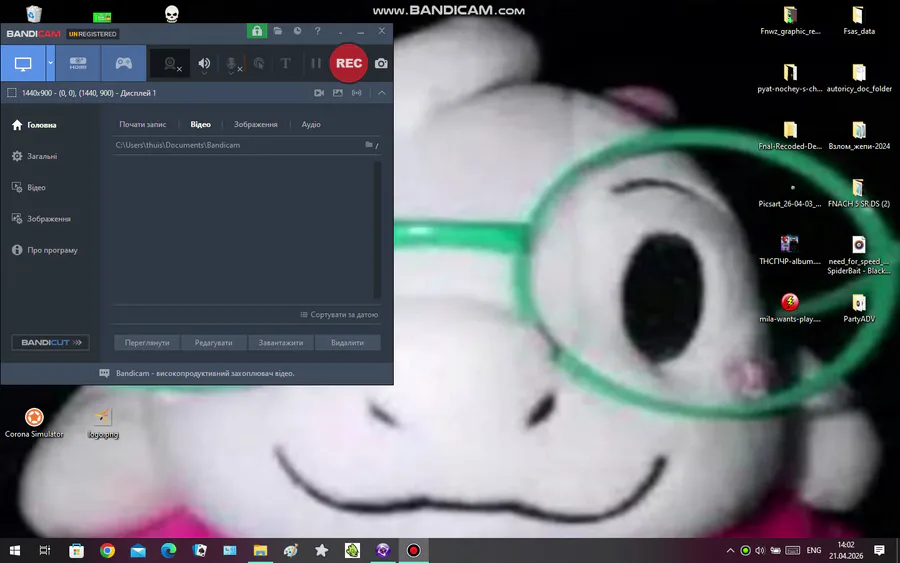Select Fsas_data desktop folder
Screen dimensions: 900x563
[x=859, y=21]
